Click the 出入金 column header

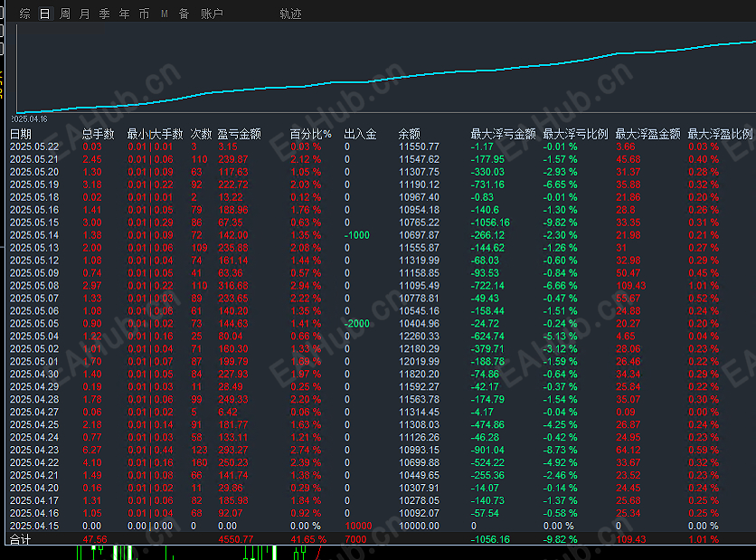[x=360, y=134]
